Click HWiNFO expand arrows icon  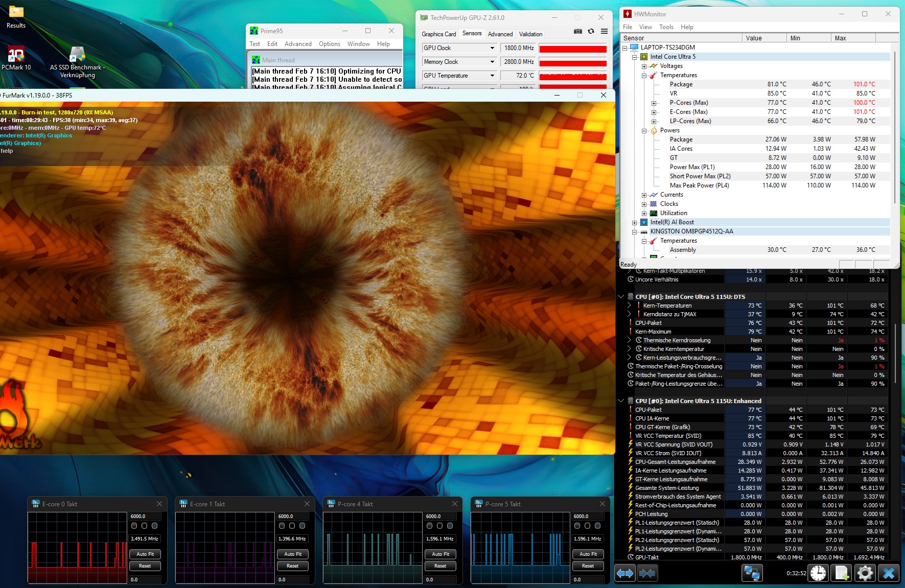coord(625,573)
